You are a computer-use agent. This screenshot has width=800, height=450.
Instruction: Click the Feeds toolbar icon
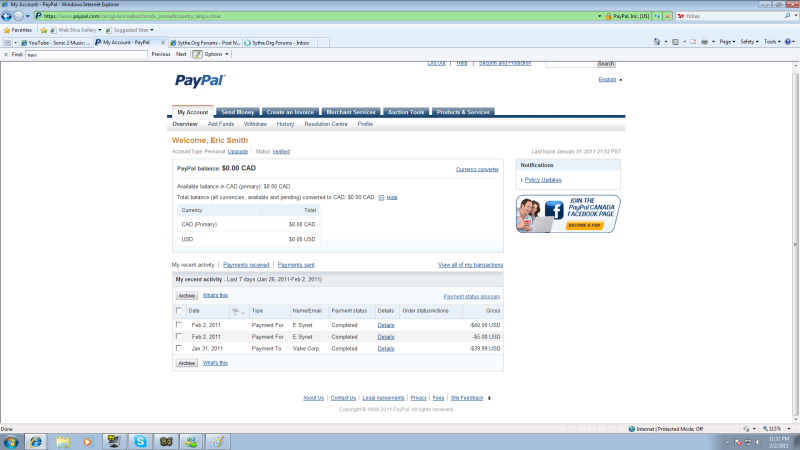[676, 42]
